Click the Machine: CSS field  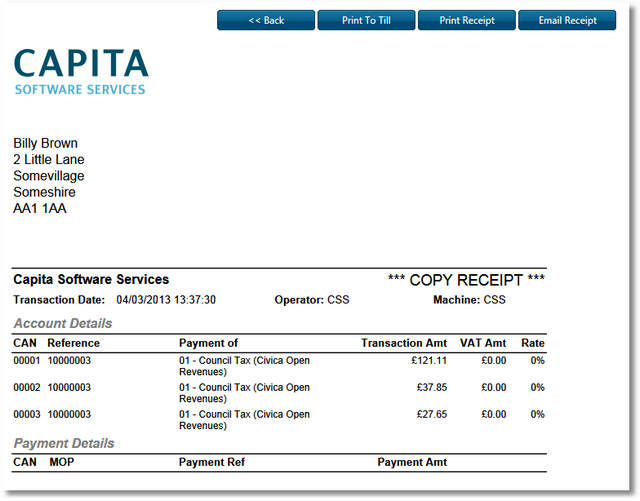469,300
